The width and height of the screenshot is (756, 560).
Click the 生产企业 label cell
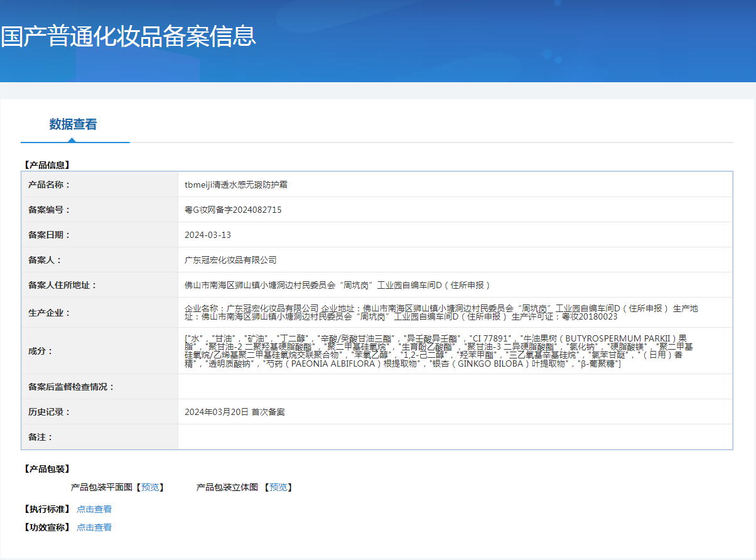tap(100, 313)
